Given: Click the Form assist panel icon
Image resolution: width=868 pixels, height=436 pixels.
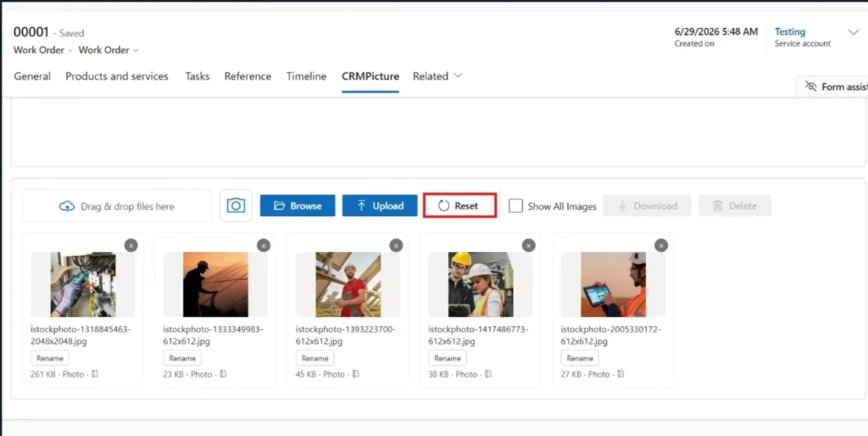Looking at the screenshot, I should pos(811,87).
